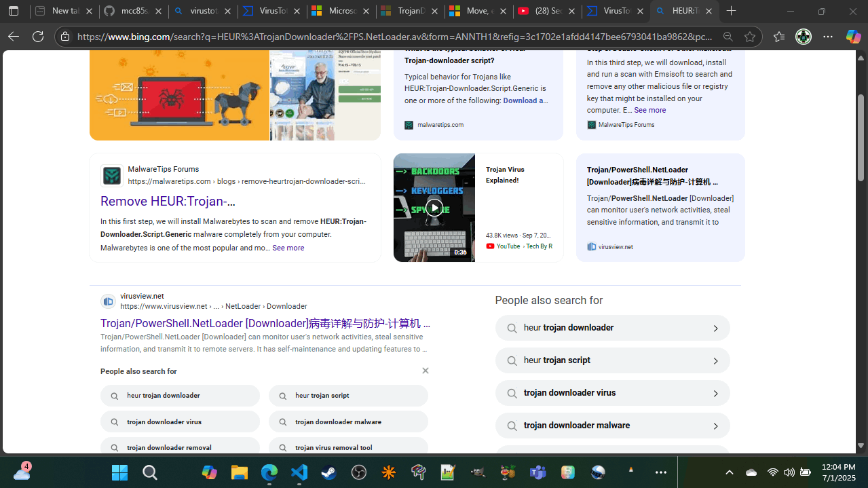Open the 'Remove HEUR:Trojan-...' search result link
Screen dimensions: 868x488
(168, 201)
